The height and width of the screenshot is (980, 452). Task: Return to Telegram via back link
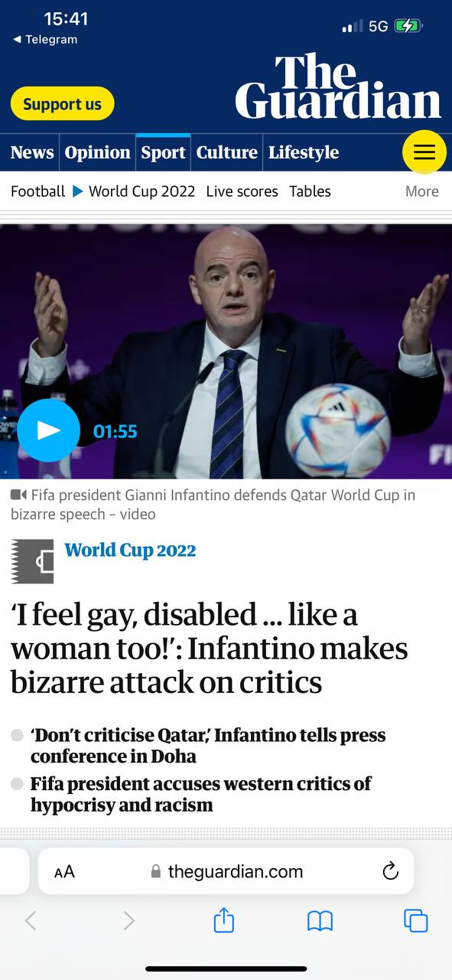pyautogui.click(x=46, y=40)
